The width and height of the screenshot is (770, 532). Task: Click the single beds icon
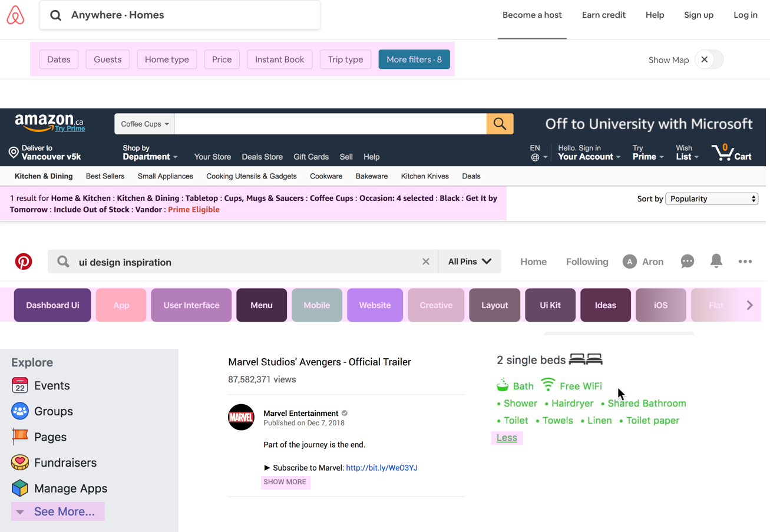tap(586, 359)
